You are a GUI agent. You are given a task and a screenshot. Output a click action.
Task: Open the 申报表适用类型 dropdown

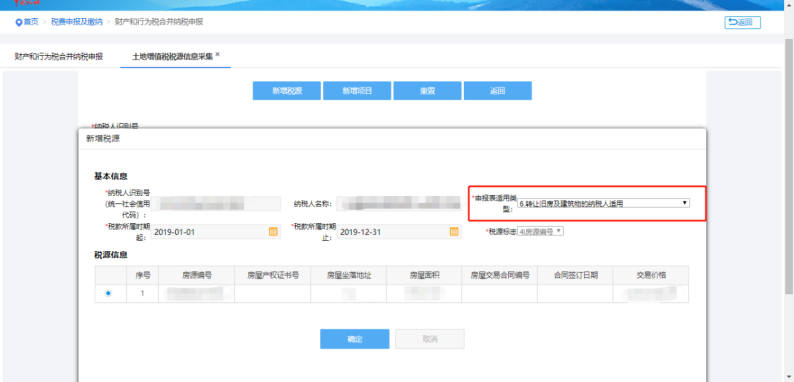pos(603,203)
